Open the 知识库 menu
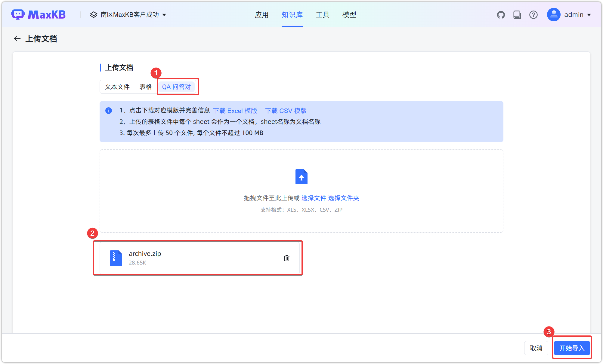 click(x=292, y=14)
